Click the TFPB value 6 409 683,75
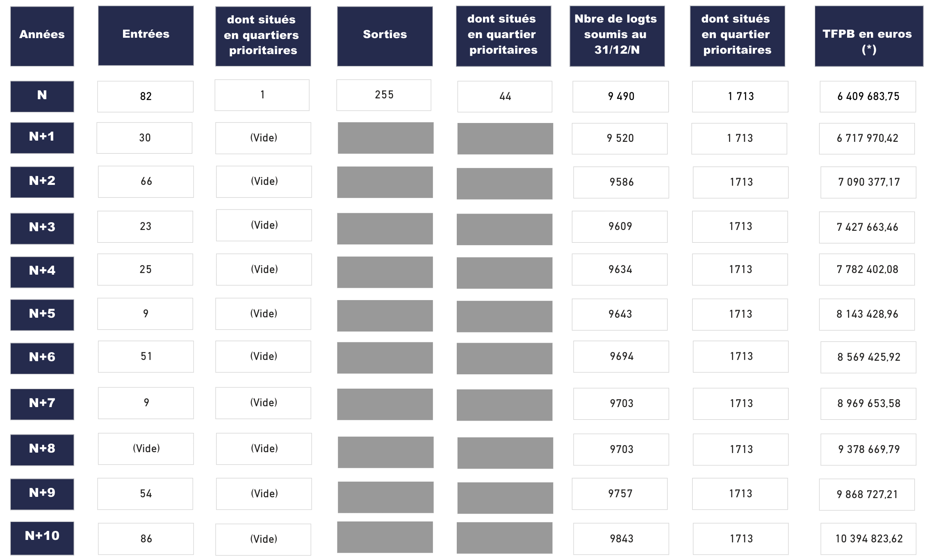 click(868, 97)
